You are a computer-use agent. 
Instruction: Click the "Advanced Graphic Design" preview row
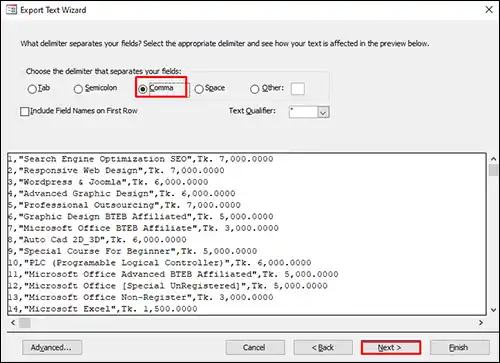coord(247,194)
